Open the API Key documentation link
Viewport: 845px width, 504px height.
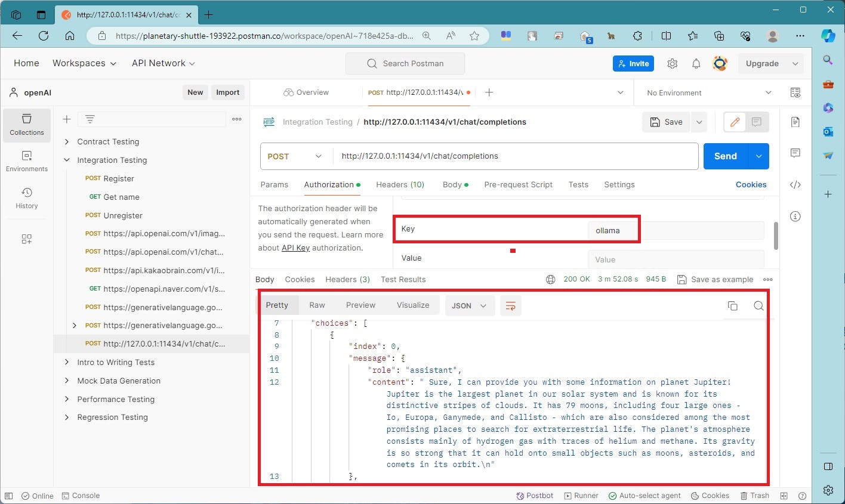(295, 248)
